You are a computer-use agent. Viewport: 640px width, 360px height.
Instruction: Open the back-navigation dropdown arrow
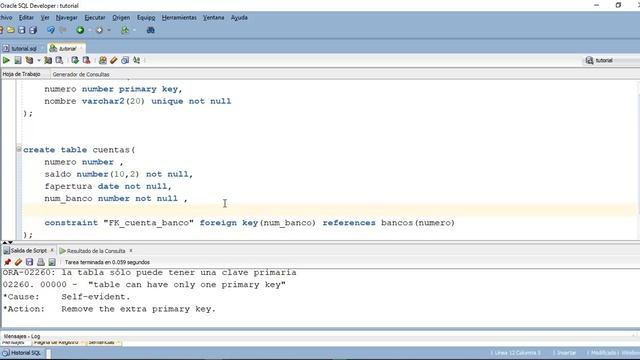click(89, 30)
